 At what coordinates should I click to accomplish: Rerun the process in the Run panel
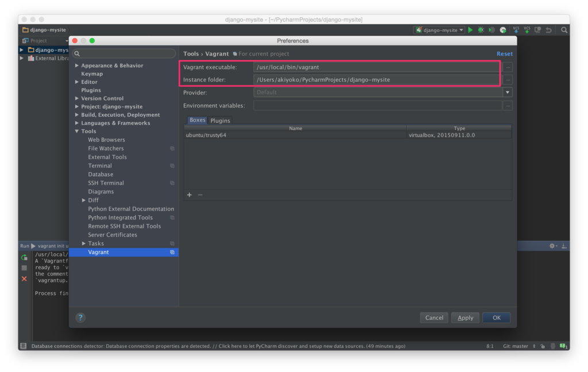pyautogui.click(x=24, y=257)
